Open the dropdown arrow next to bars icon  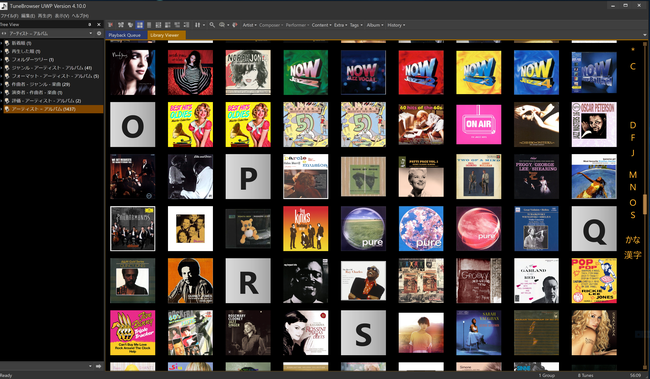click(204, 25)
